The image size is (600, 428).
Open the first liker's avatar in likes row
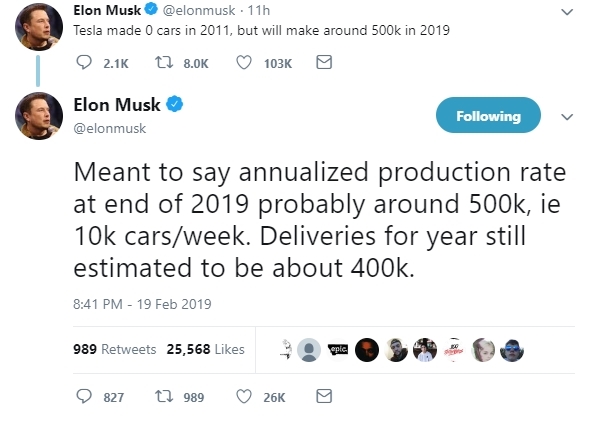coord(287,349)
